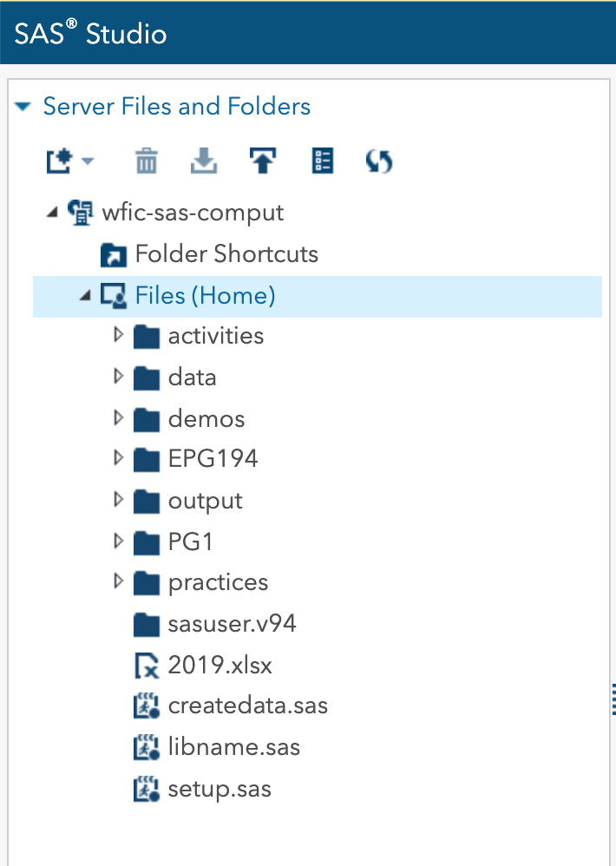Screen dimensions: 616x866
Task: Collapse the Server Files and Folders section
Action: click(23, 107)
